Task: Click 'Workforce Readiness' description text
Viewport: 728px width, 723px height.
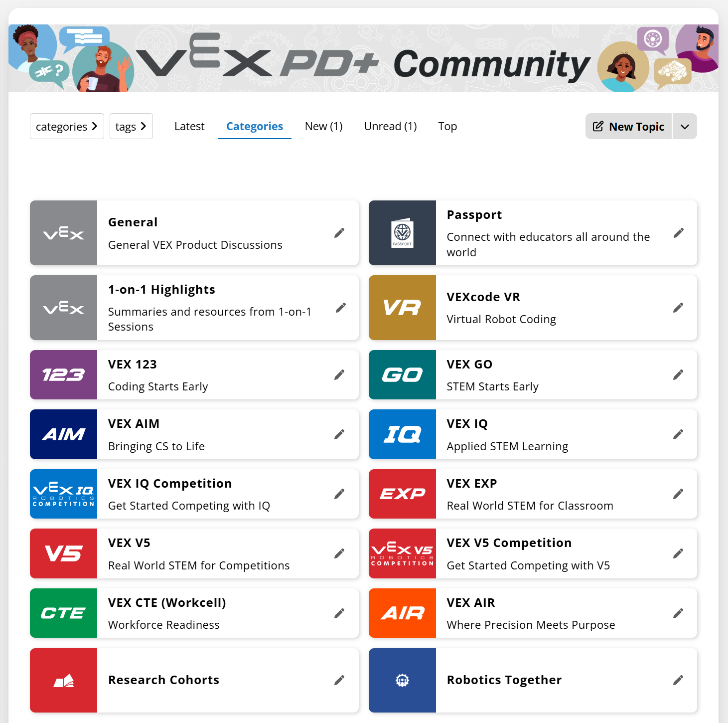Action: [163, 625]
